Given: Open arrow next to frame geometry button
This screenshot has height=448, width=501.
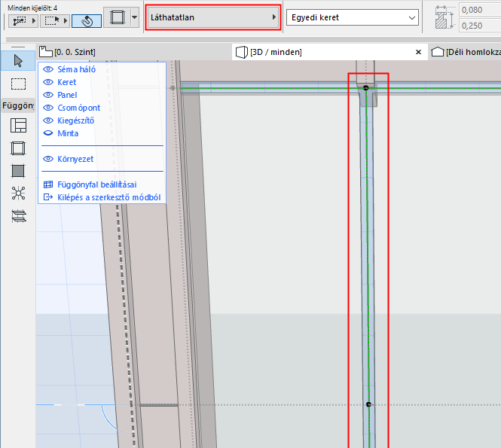Looking at the screenshot, I should [x=134, y=17].
